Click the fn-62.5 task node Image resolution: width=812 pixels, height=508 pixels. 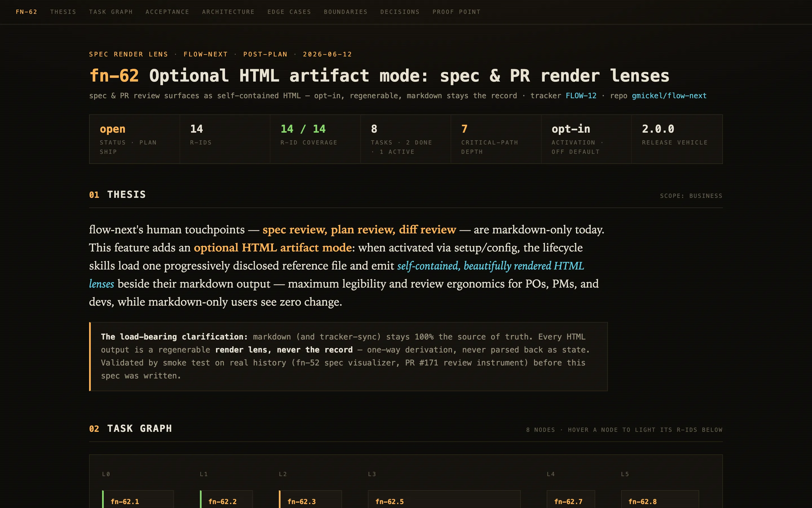(444, 499)
